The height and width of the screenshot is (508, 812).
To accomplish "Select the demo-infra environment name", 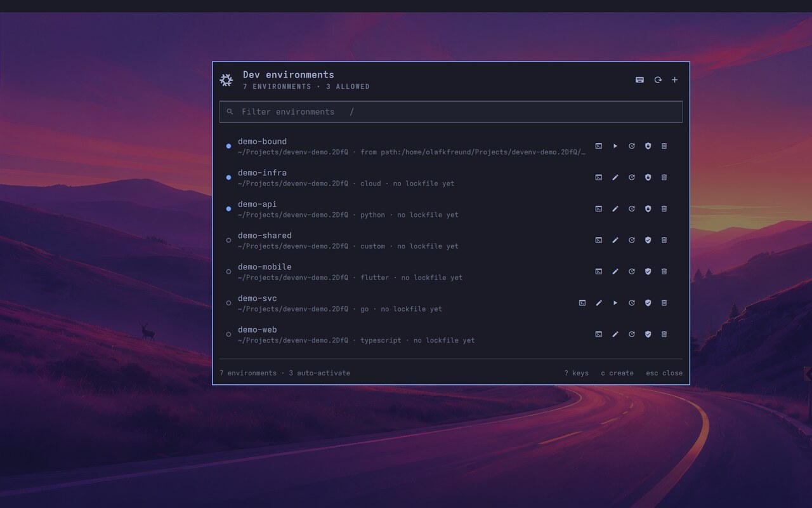I will coord(262,173).
